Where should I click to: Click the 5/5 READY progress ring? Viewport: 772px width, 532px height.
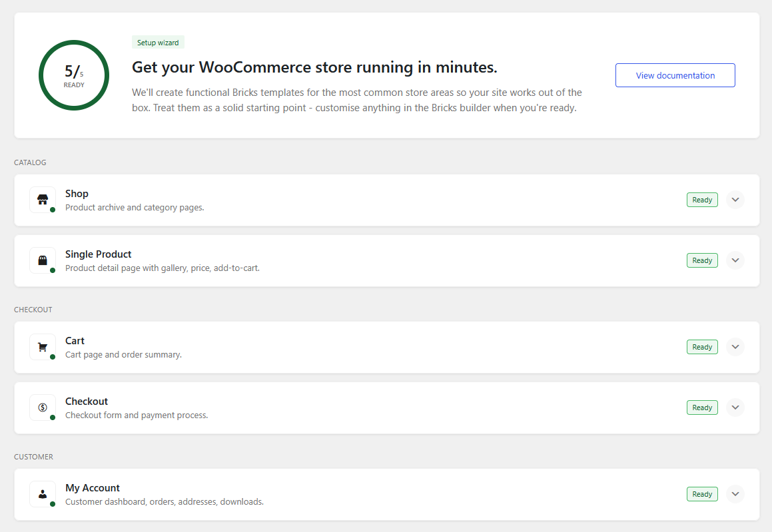click(x=74, y=75)
